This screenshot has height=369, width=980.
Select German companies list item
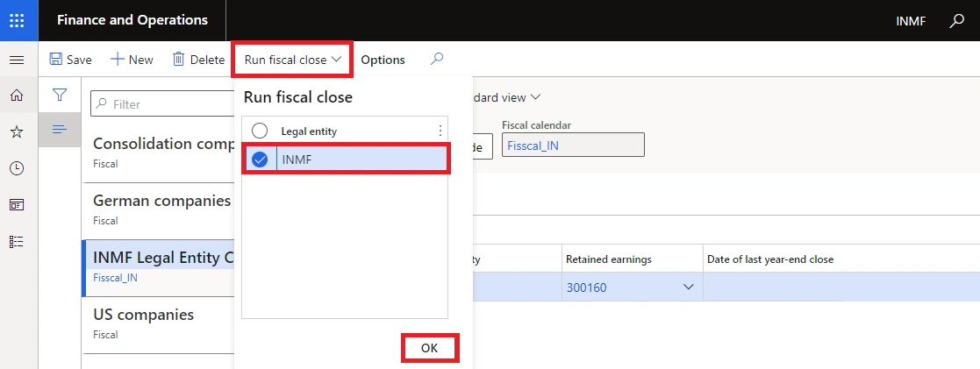click(x=158, y=209)
